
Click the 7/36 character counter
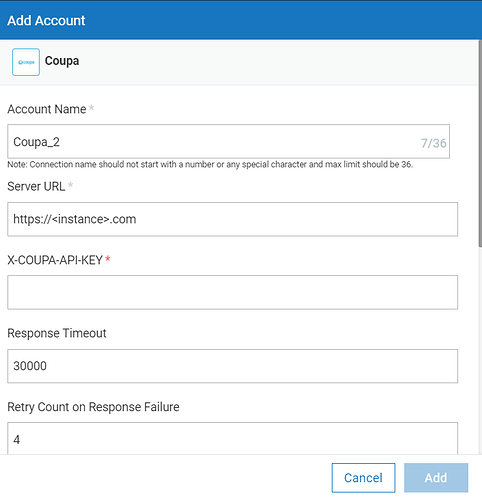click(x=433, y=143)
